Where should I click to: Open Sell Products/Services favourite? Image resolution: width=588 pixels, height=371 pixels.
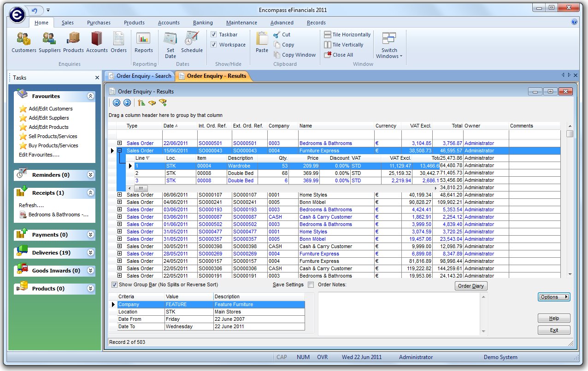click(53, 136)
